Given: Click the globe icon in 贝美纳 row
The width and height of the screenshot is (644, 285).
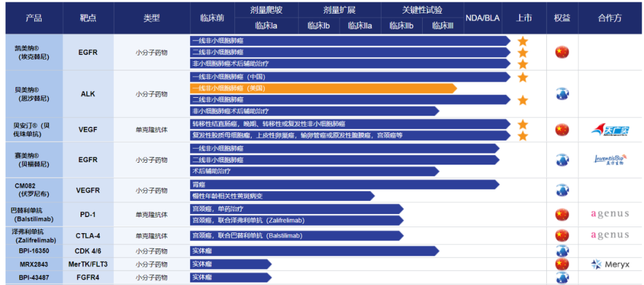Looking at the screenshot, I should (x=562, y=94).
